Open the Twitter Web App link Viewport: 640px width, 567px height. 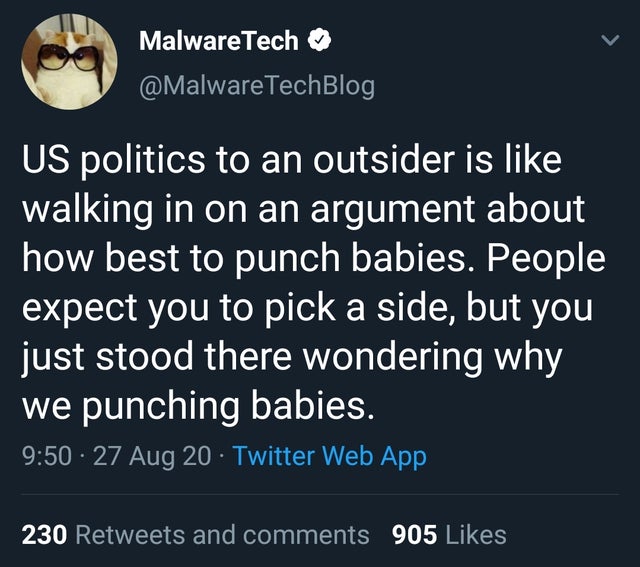330,456
